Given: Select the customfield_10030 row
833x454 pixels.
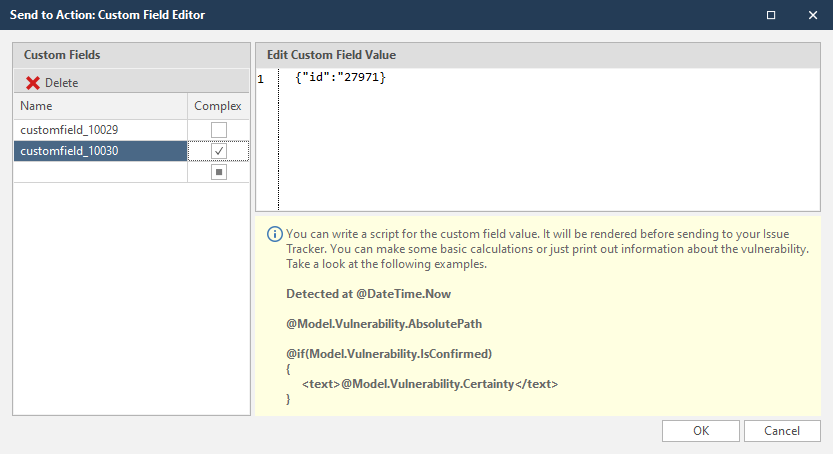Looking at the screenshot, I should [100, 151].
